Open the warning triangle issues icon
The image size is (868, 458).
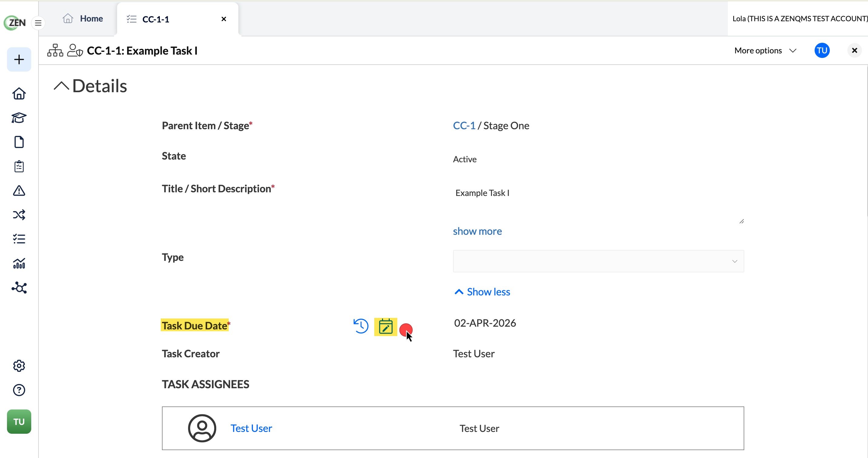pos(19,190)
